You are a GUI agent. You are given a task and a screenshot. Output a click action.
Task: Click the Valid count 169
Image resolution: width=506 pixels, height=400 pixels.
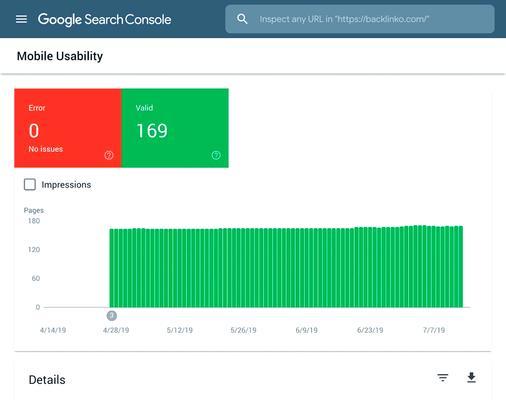(152, 131)
